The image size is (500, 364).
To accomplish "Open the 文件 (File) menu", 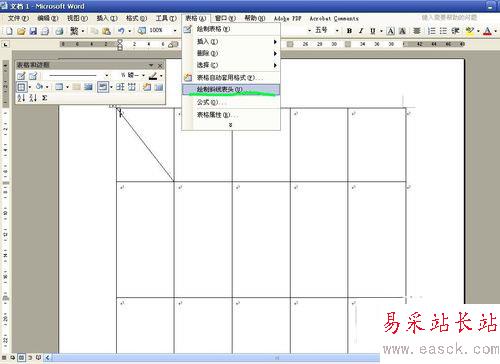I will (18, 18).
